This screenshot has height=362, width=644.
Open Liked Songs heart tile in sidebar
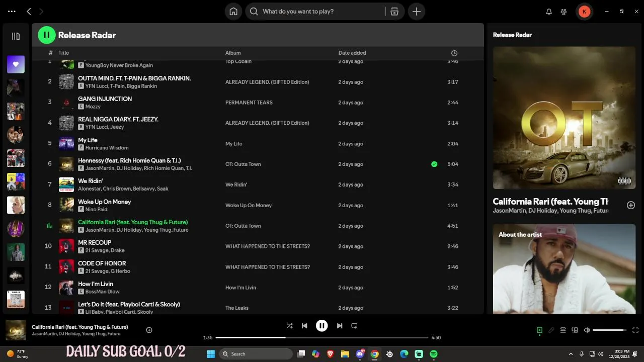[x=16, y=64]
